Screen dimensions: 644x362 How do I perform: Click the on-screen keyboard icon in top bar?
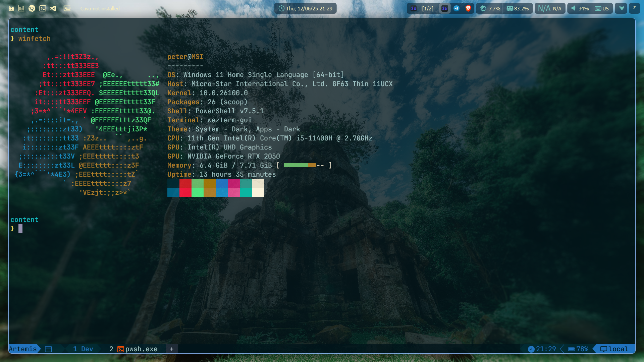point(67,8)
